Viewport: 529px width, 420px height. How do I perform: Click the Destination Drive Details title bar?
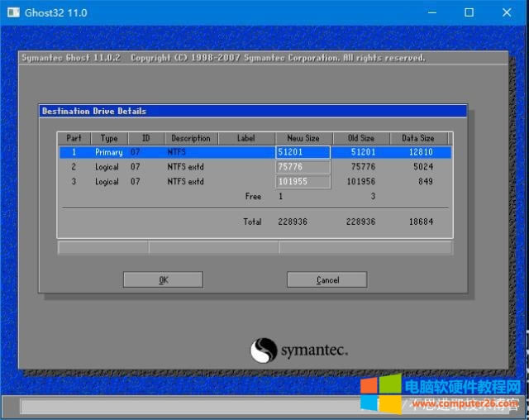coord(253,111)
